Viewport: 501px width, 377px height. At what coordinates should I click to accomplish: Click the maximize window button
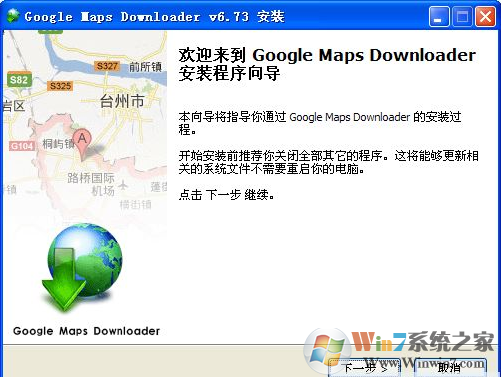point(462,17)
